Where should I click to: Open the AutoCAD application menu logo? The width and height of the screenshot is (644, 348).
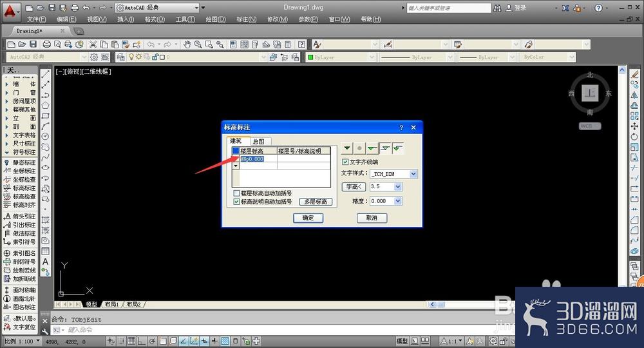click(10, 11)
